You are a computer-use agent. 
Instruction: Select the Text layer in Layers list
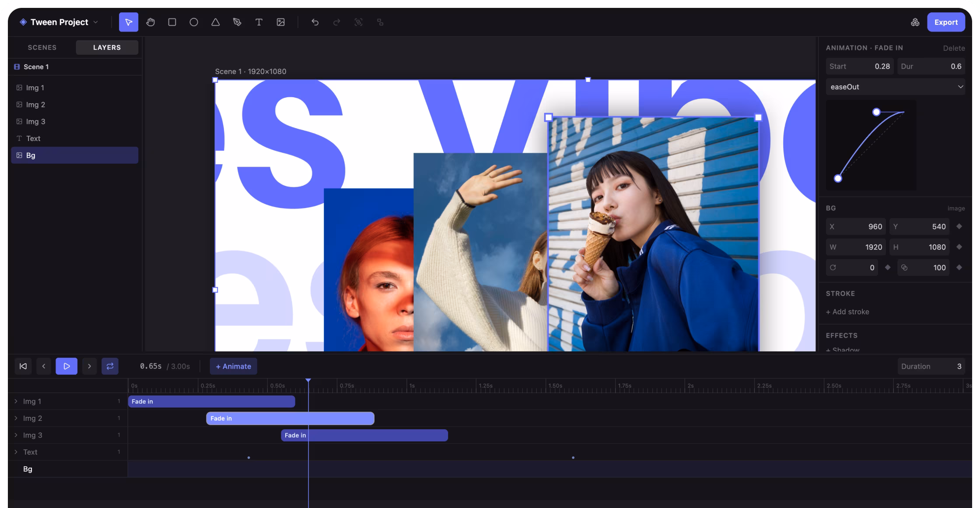[75, 138]
